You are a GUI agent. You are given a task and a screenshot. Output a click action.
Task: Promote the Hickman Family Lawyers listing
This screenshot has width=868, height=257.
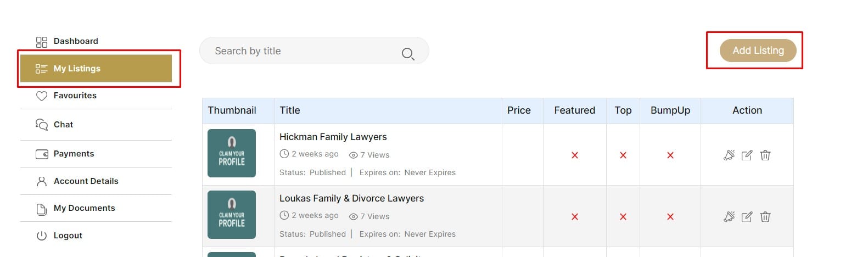[x=729, y=155]
